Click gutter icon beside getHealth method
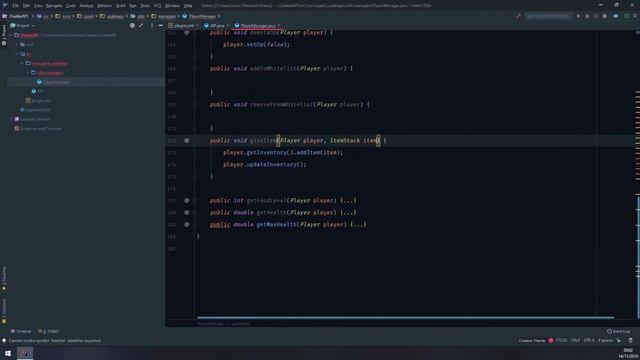This screenshot has height=360, width=640. click(187, 212)
